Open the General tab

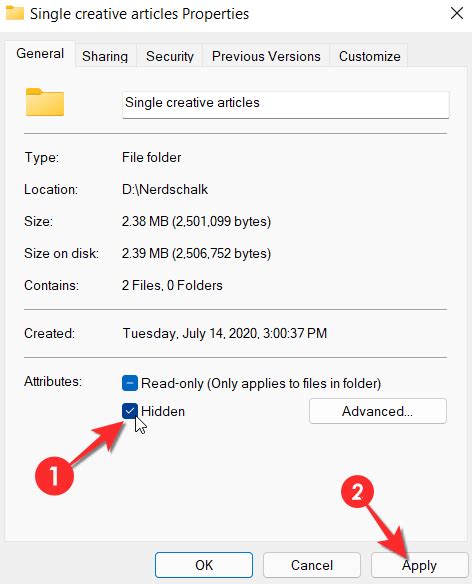click(40, 54)
